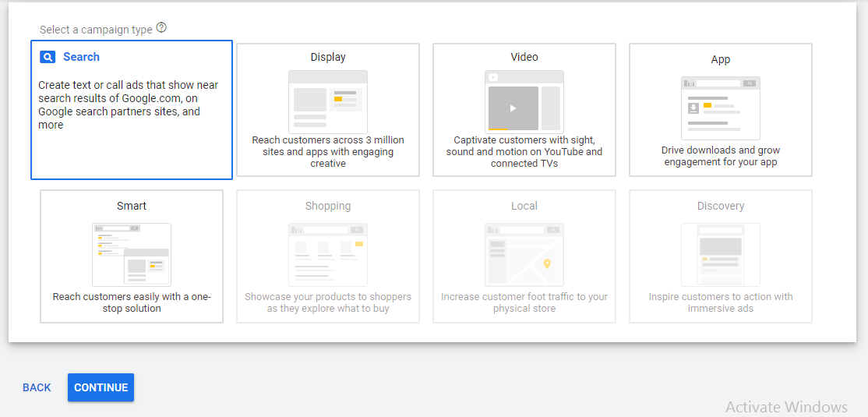This screenshot has width=868, height=417.
Task: Click the Smart campaign illustration
Action: (132, 255)
